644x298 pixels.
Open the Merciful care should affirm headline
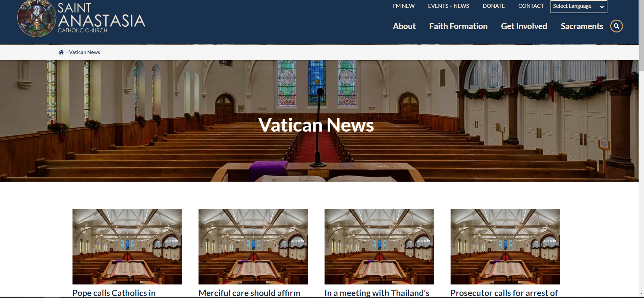pyautogui.click(x=249, y=293)
